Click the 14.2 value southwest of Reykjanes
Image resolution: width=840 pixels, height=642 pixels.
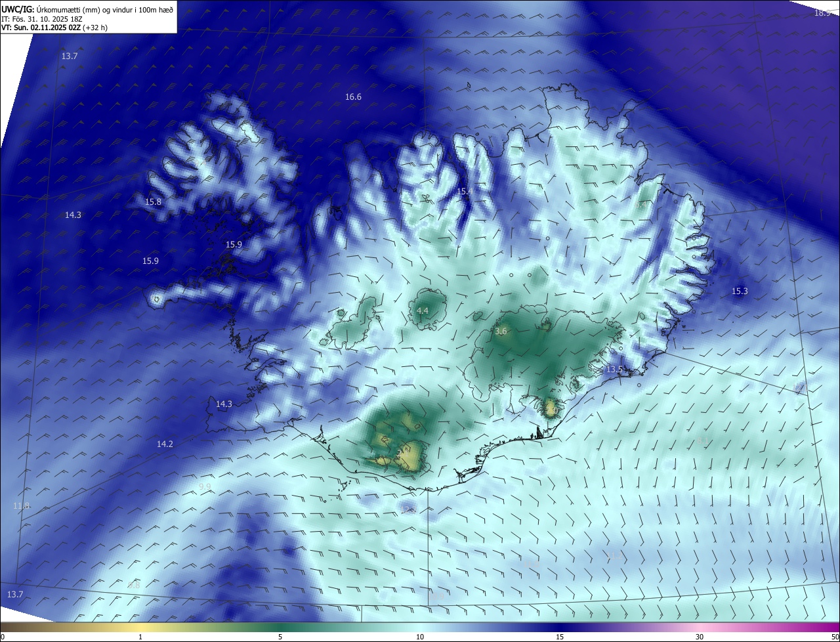click(165, 444)
